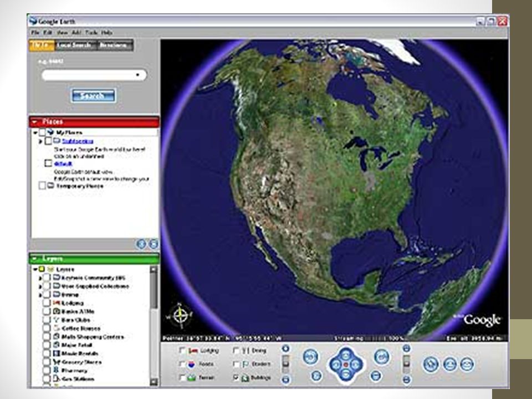Click the Gas Stations pump icon

pyautogui.click(x=57, y=378)
